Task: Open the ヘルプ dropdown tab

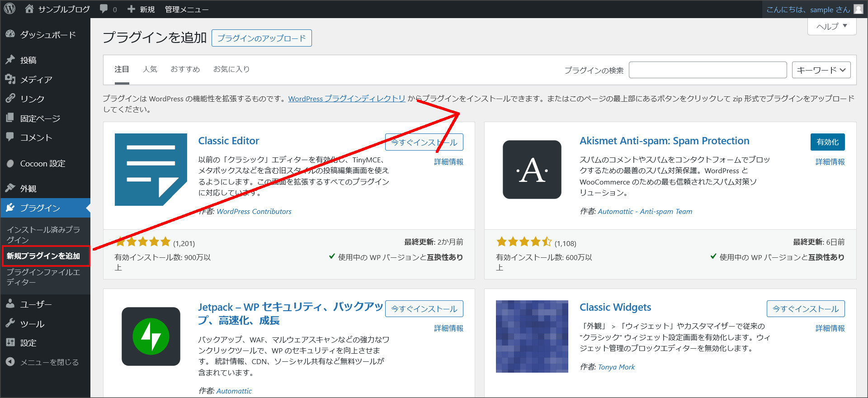Action: [x=832, y=26]
